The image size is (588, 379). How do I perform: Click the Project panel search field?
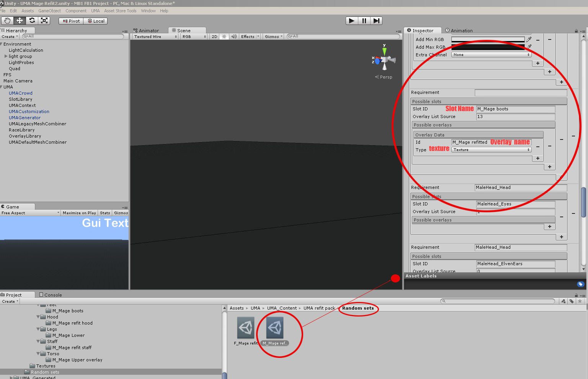pos(498,301)
